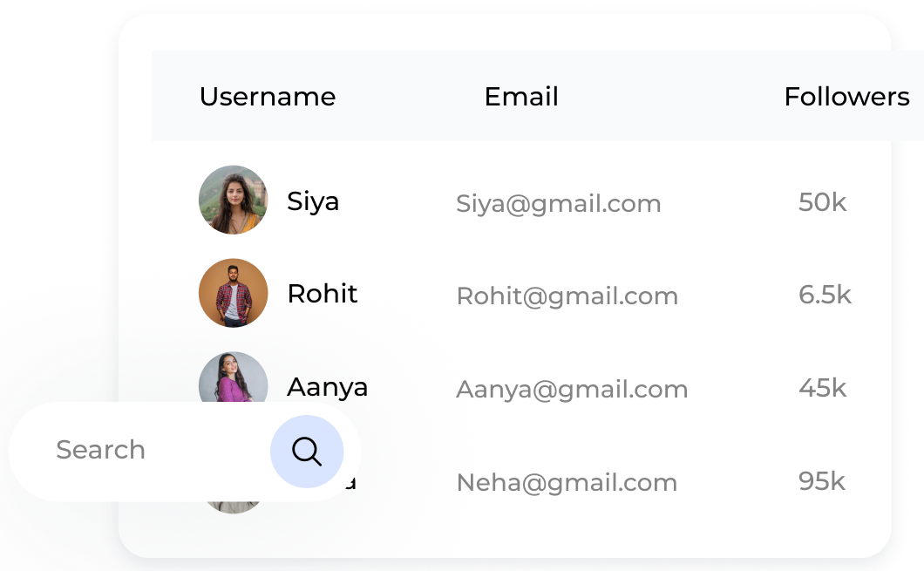Click Rohit's 6.5k follower count
The height and width of the screenshot is (571, 924).
[825, 295]
